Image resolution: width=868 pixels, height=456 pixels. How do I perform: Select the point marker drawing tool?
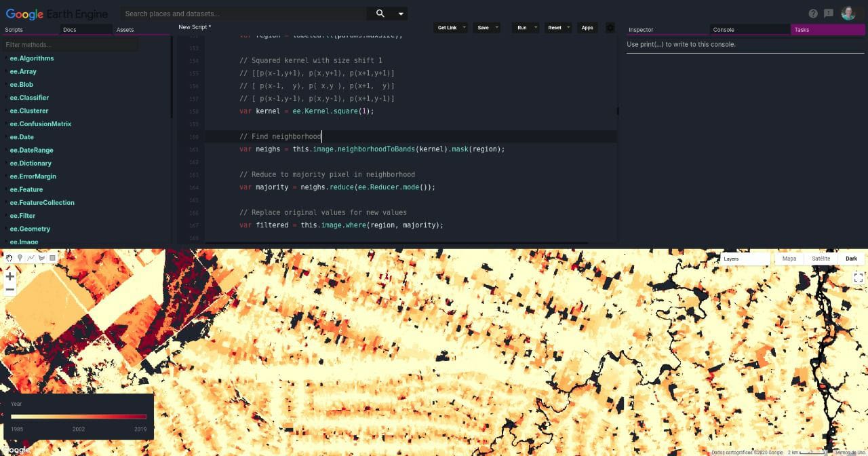pos(20,258)
